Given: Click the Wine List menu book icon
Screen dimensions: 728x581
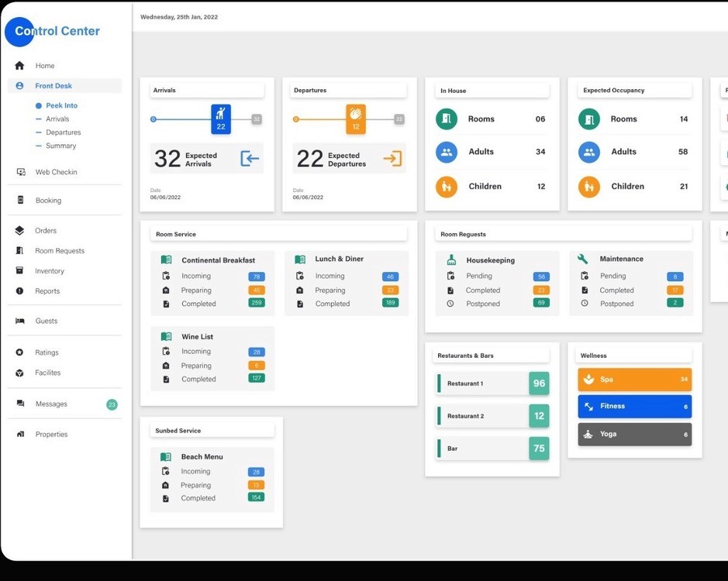Looking at the screenshot, I should pyautogui.click(x=166, y=336).
